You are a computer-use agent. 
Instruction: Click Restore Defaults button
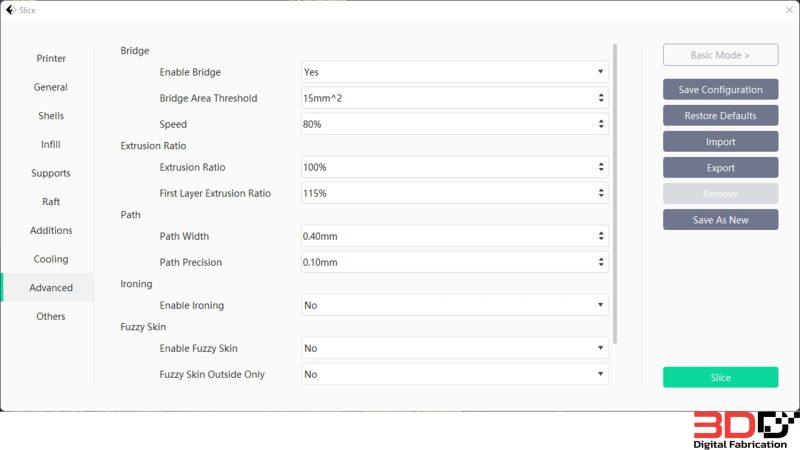[720, 115]
